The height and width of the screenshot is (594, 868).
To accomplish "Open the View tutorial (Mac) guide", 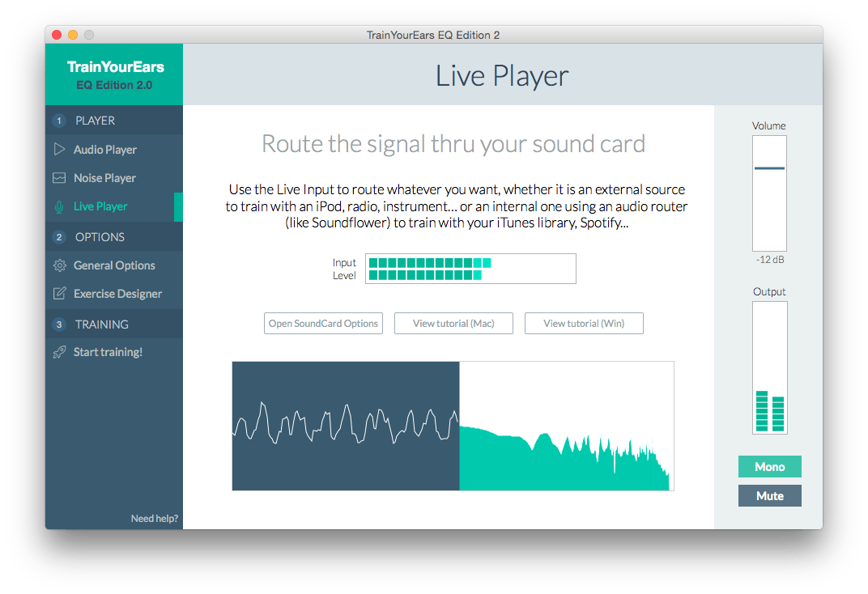I will 453,323.
